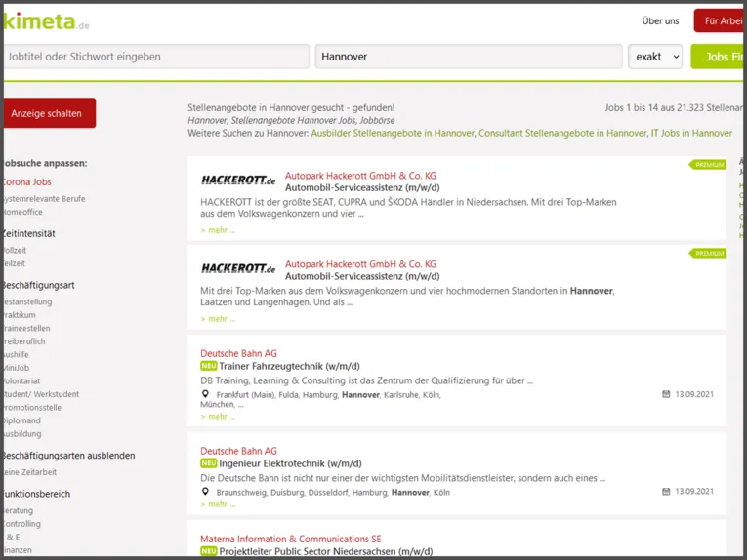The image size is (747, 560).
Task: Click calendar icon of Trainer Fahrzeugtechnik listing
Action: [666, 394]
